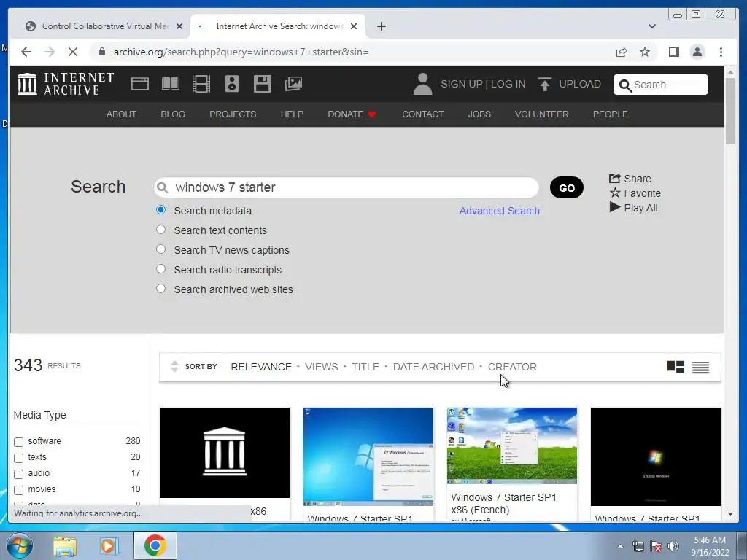Click the header Search box

point(661,85)
